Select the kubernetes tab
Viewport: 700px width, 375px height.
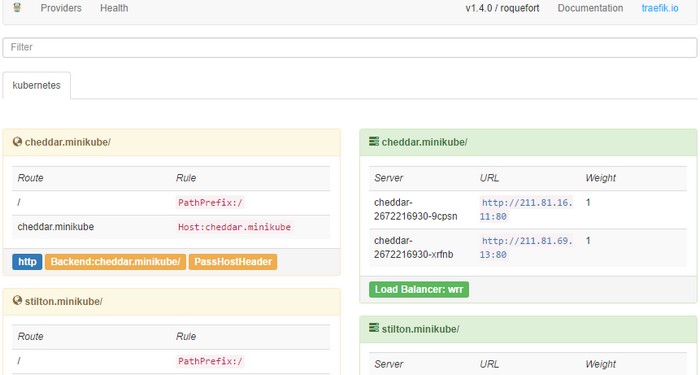pos(37,85)
